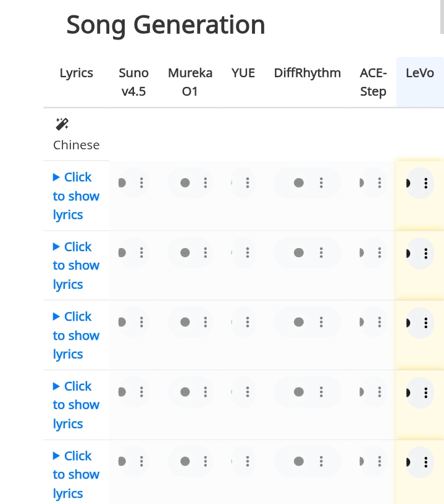
Task: Play the first row Mureka O1 audio
Action: pyautogui.click(x=185, y=183)
